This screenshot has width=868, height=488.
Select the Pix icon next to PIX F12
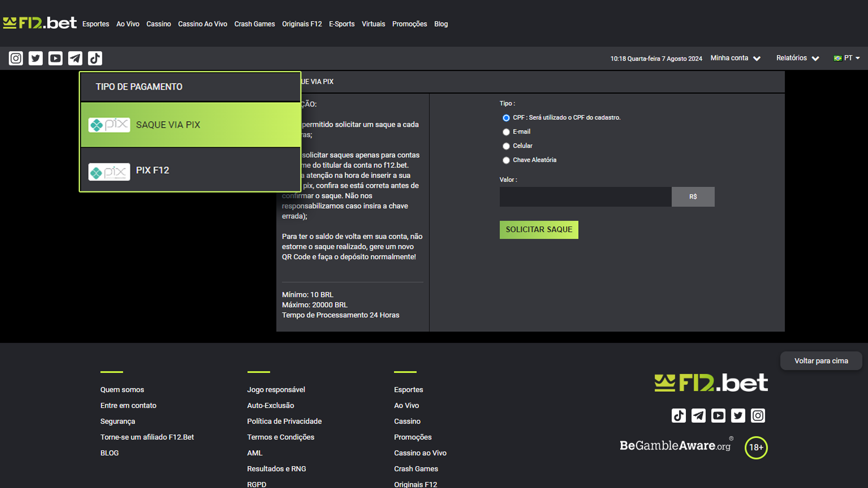[109, 171]
